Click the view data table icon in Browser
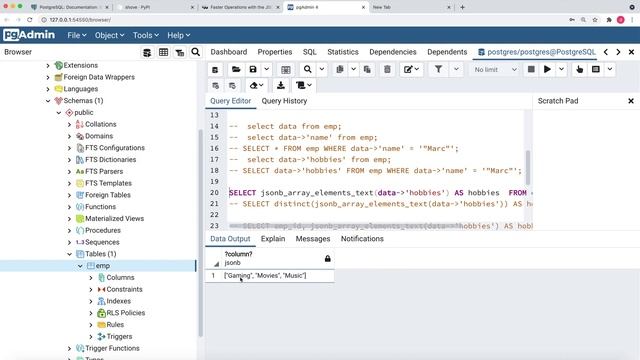Image resolution: width=640 pixels, height=360 pixels. (163, 52)
